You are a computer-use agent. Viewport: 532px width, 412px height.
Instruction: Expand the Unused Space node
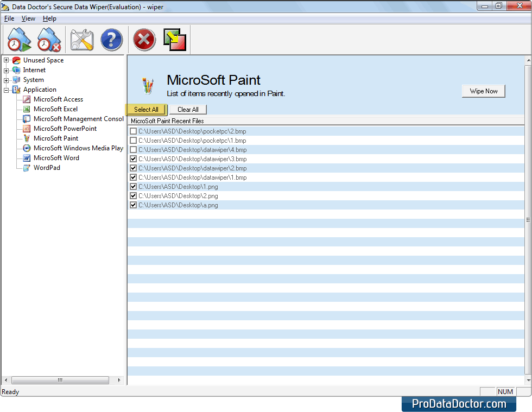6,60
